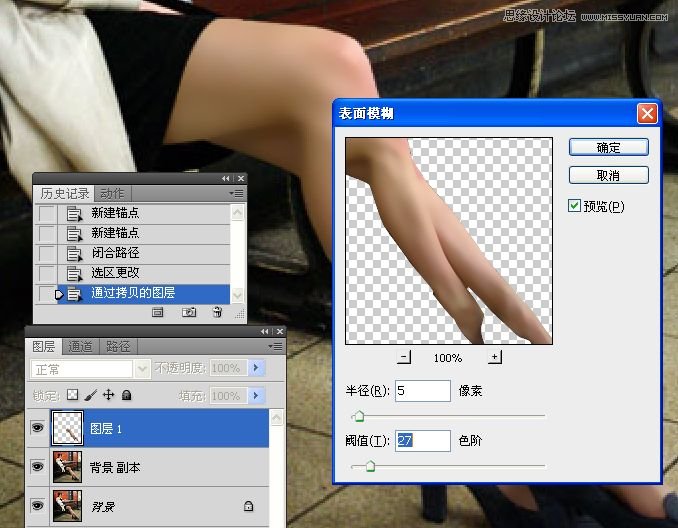Click the radius slider handle
The image size is (678, 528).
(x=358, y=416)
